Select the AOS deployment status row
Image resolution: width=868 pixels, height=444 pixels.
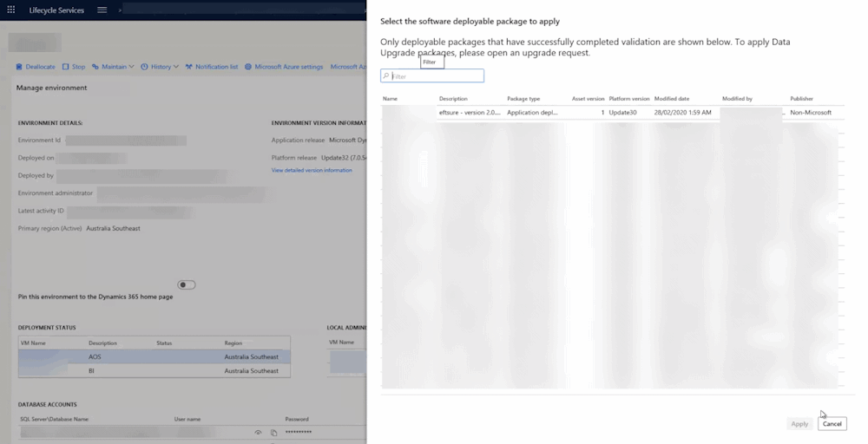154,356
